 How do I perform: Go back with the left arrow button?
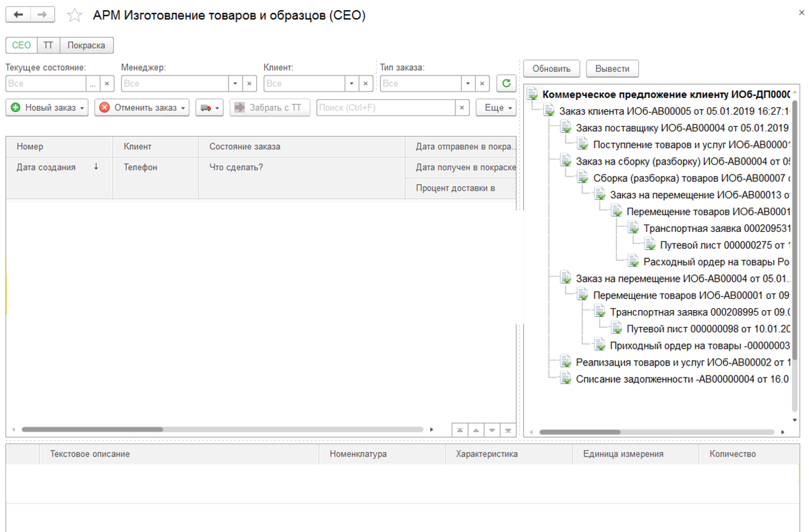click(x=18, y=15)
